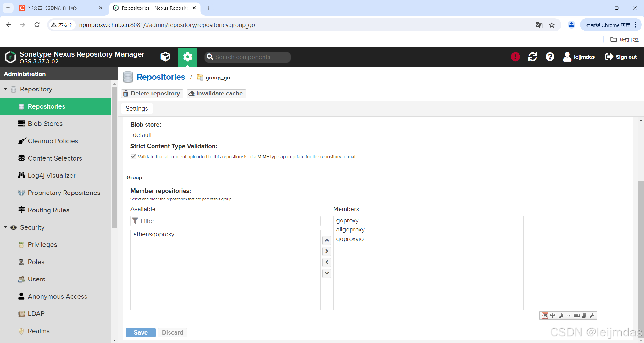Screen dimensions: 644x343
Task: Remove member with left arrow button
Action: point(327,262)
